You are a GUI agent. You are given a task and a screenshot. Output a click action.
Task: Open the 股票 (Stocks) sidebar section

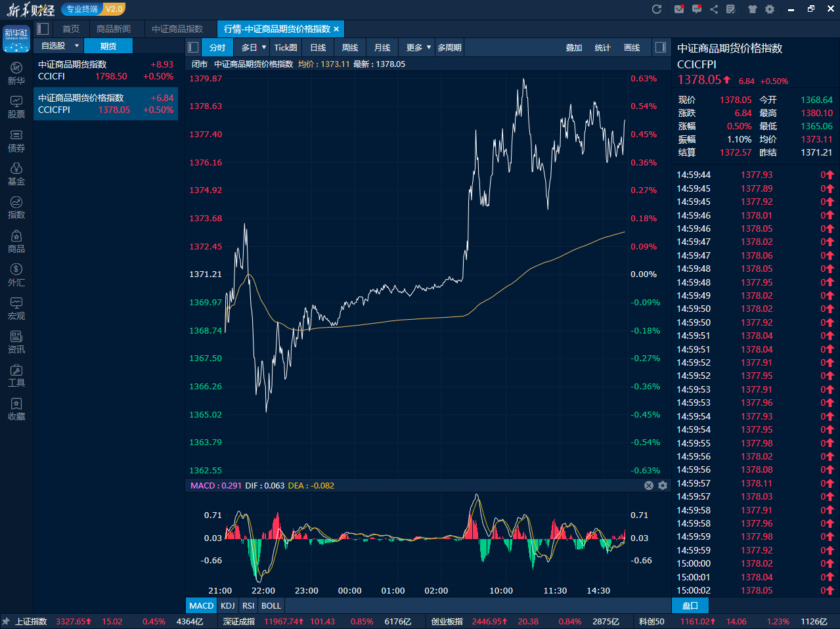[x=16, y=106]
